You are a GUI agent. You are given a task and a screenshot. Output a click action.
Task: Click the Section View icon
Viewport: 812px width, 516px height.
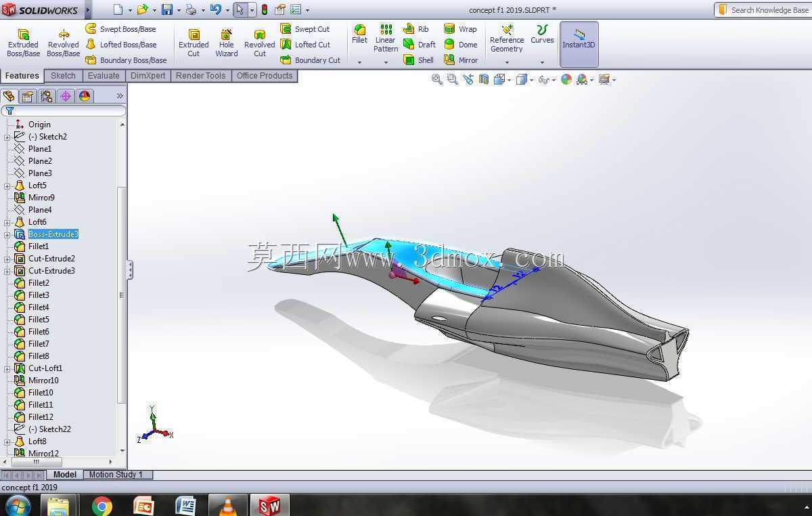(483, 79)
